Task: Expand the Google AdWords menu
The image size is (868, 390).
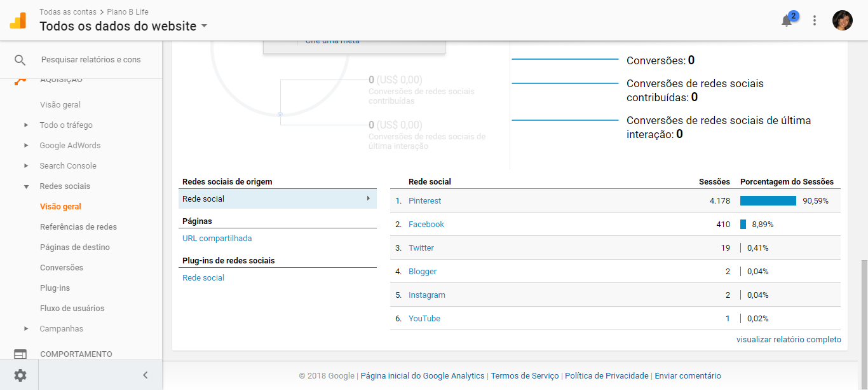Action: [x=26, y=146]
